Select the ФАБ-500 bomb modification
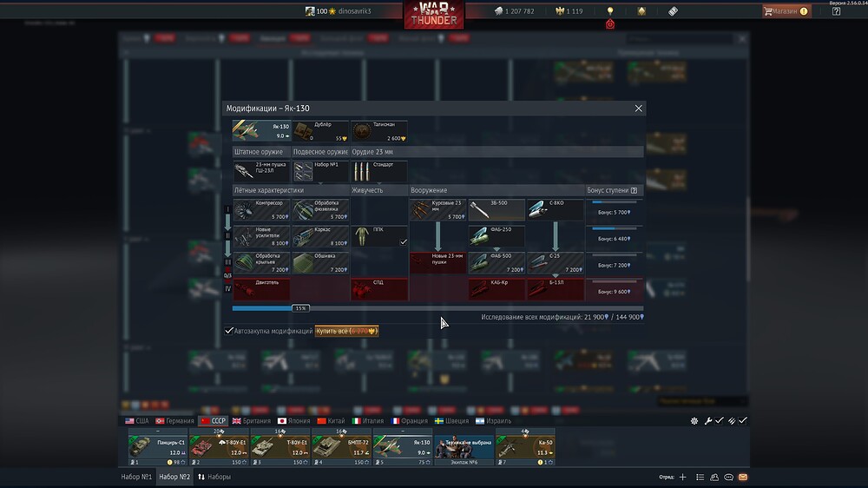 [x=496, y=263]
